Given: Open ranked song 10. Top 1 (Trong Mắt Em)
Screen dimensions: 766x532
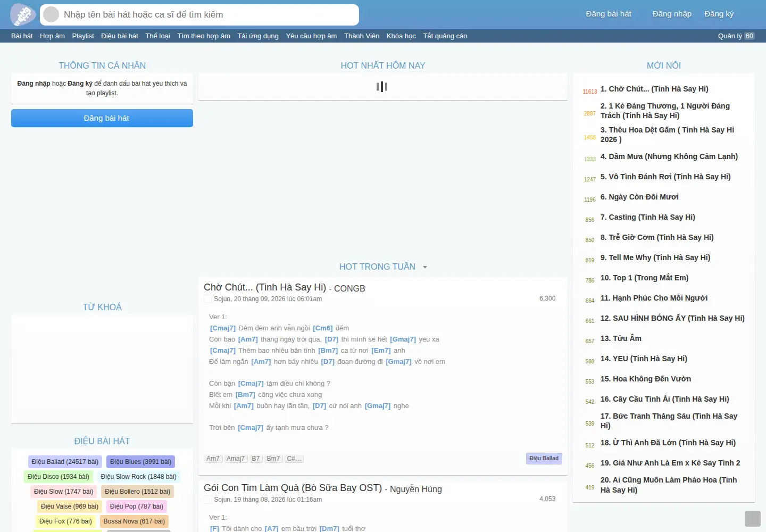Looking at the screenshot, I should coord(644,278).
